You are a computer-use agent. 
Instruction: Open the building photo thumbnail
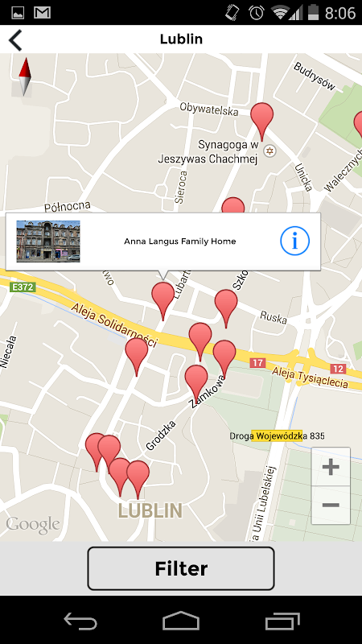[48, 242]
